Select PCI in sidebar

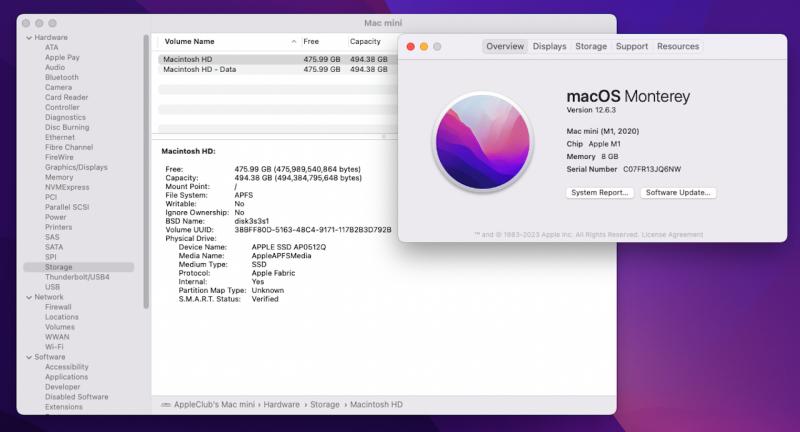(51, 197)
